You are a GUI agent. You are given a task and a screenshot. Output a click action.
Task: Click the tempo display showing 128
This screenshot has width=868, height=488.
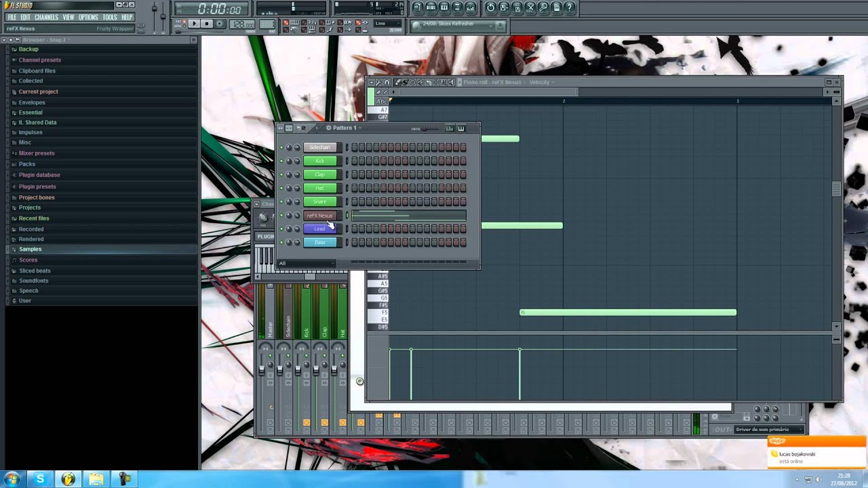pos(243,24)
